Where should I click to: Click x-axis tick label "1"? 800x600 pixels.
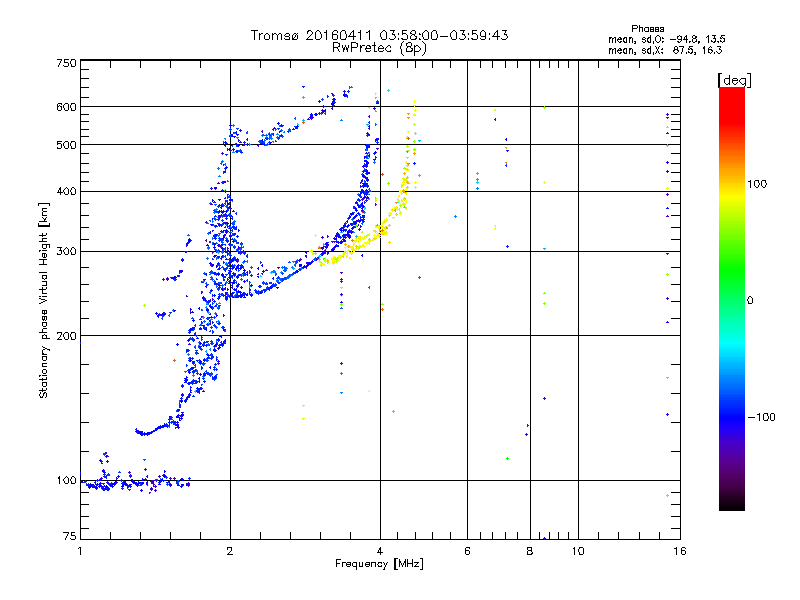80,551
